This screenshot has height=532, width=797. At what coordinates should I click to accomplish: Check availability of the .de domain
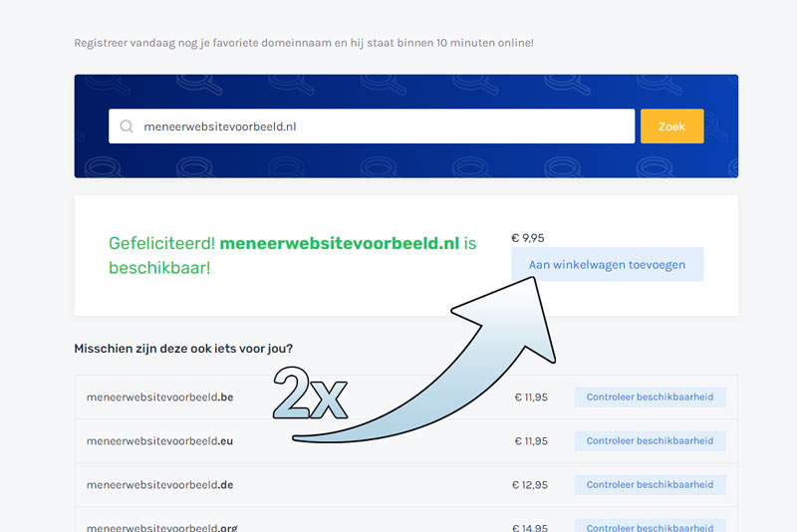coord(650,484)
